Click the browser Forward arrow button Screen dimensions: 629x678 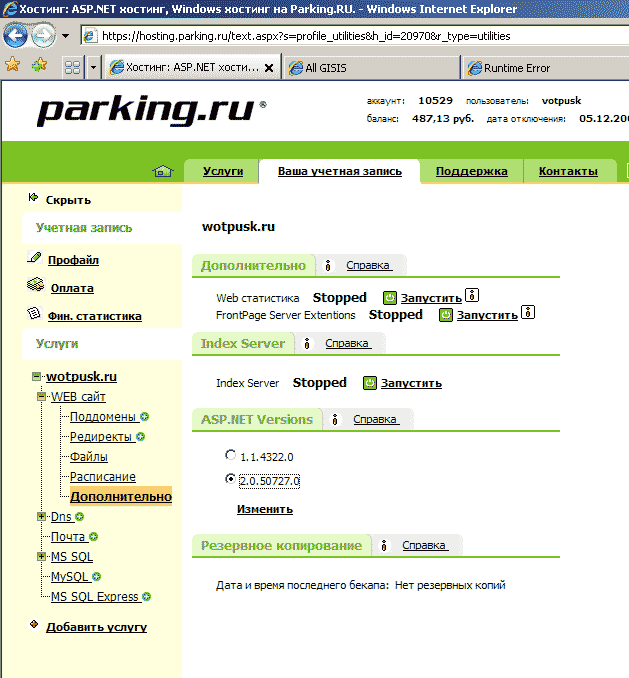click(x=43, y=35)
